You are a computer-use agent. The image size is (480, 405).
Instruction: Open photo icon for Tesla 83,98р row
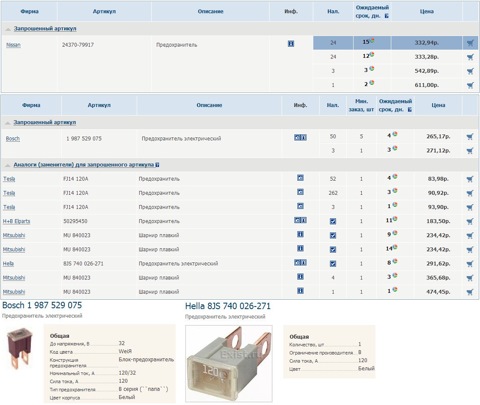point(300,178)
